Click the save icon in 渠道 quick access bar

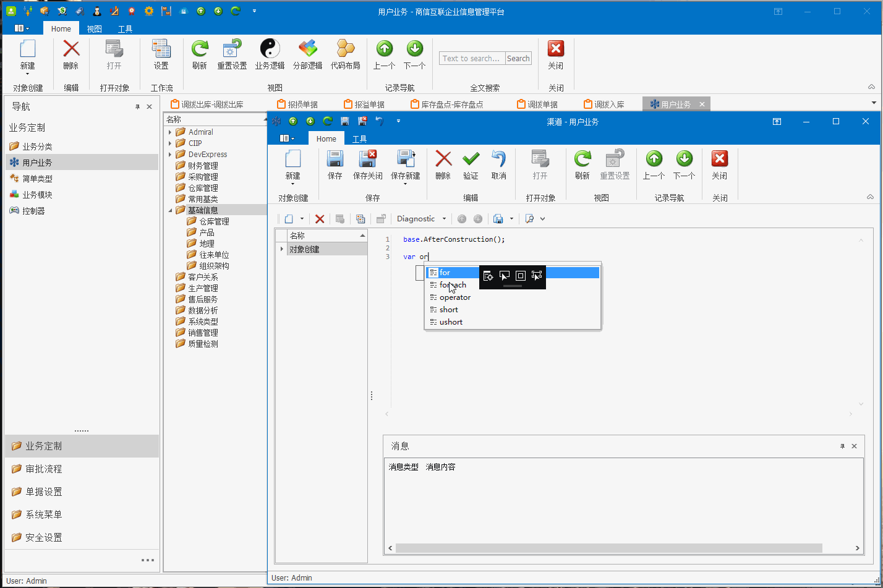(345, 121)
